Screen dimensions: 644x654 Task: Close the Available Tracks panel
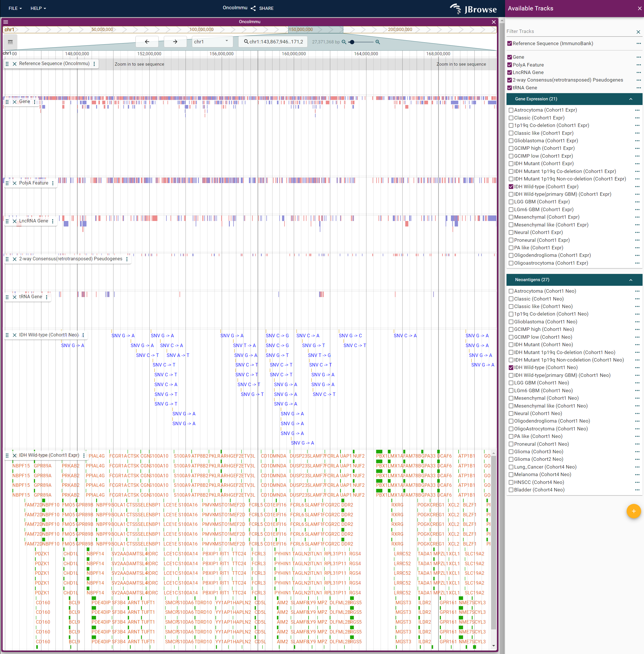(639, 8)
